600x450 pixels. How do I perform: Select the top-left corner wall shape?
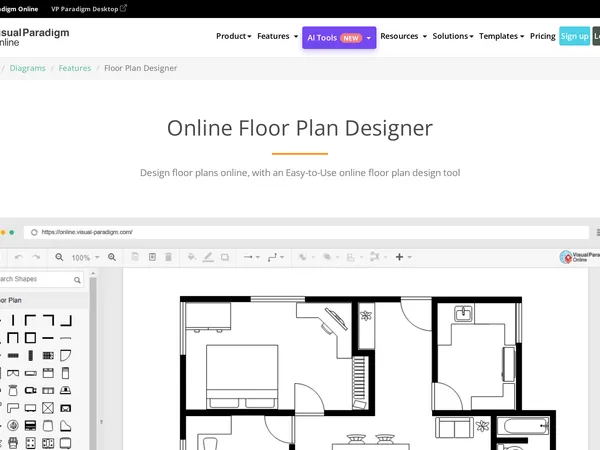30,320
